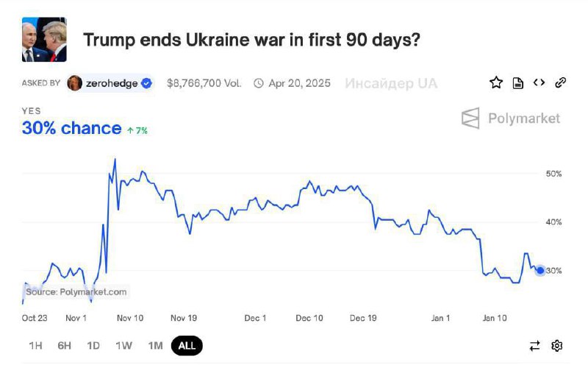This screenshot has height=379, width=588.
Task: Open the document rules icon
Action: point(517,83)
